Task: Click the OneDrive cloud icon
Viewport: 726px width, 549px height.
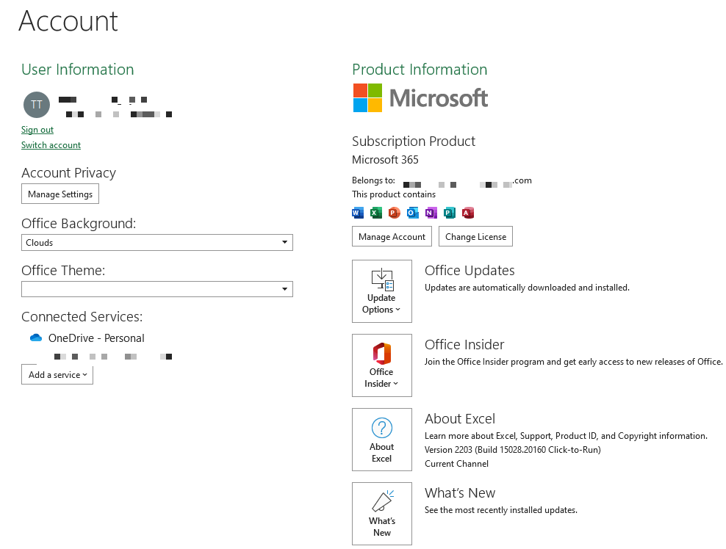Action: coord(36,338)
